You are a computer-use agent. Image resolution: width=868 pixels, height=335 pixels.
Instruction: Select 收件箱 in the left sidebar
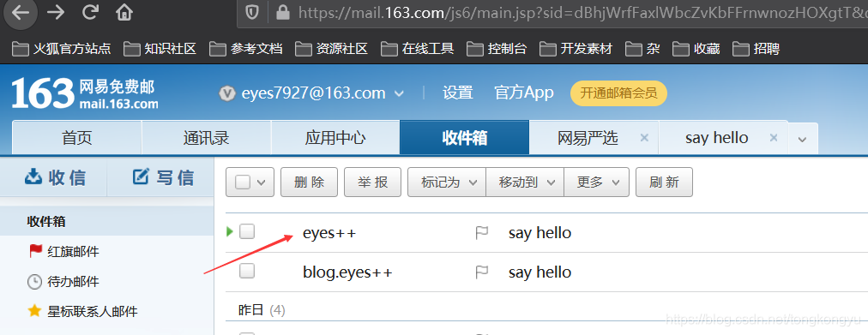pos(107,222)
